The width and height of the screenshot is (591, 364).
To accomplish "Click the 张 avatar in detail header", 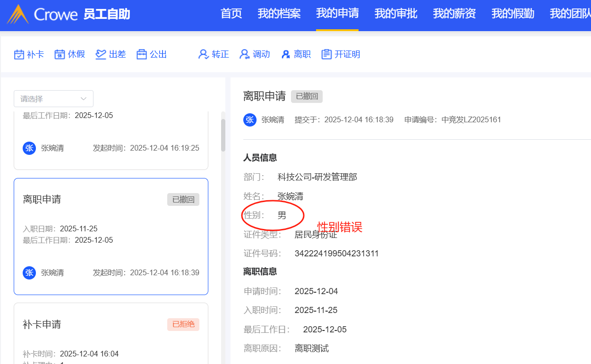I will click(250, 120).
